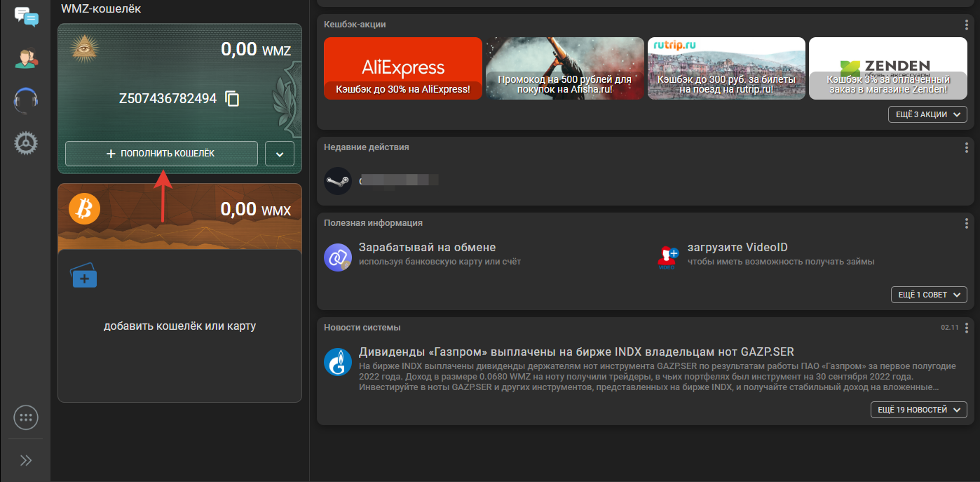The image size is (980, 482).
Task: Open the dropdown next to ПОПОЛНИТЬ КОШЕЛЁК
Action: (280, 154)
